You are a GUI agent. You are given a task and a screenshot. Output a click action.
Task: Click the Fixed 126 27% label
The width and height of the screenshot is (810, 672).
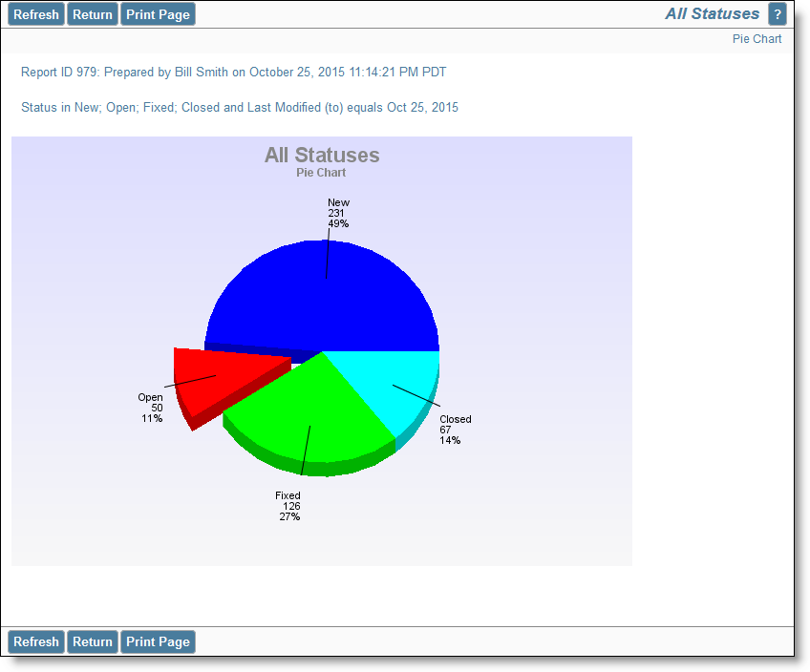pyautogui.click(x=288, y=506)
